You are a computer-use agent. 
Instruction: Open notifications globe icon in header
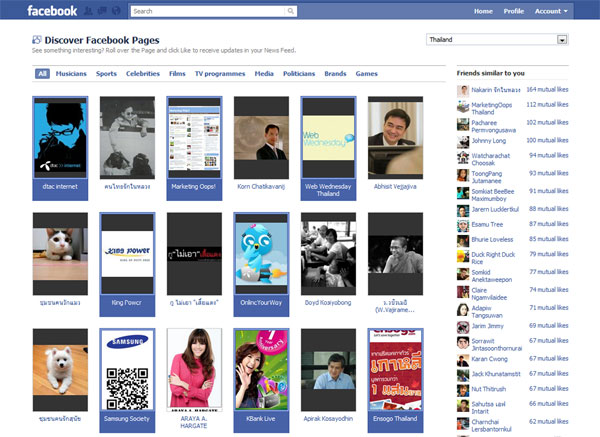[116, 11]
